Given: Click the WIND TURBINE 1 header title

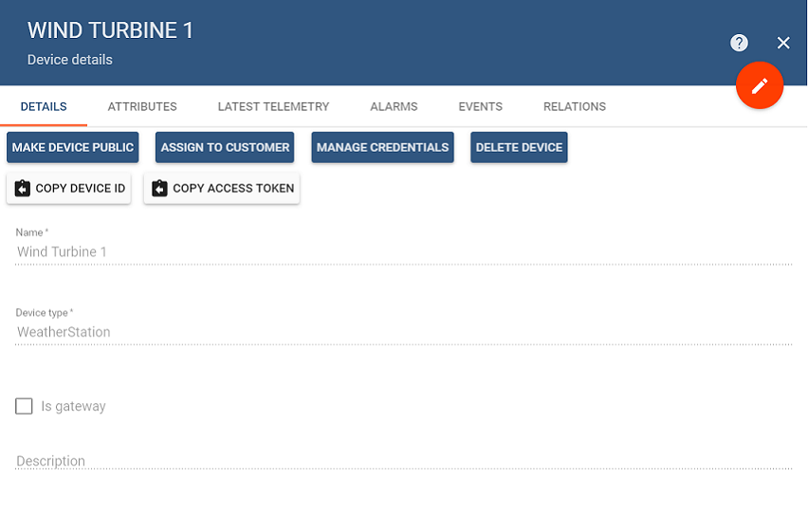Looking at the screenshot, I should [x=110, y=30].
